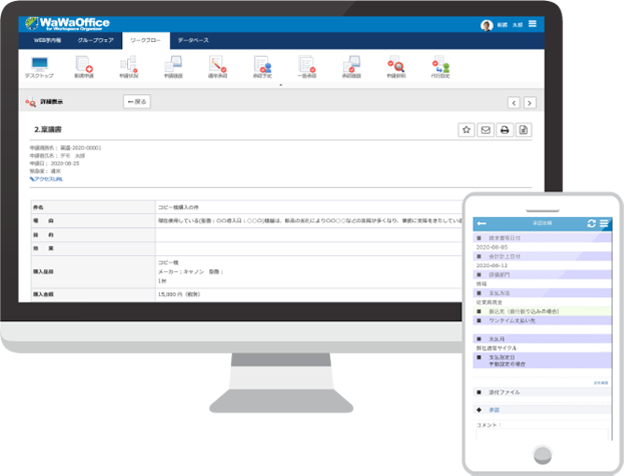This screenshot has height=476, width=625.
Task: Click the star favorite icon
Action: click(x=466, y=130)
